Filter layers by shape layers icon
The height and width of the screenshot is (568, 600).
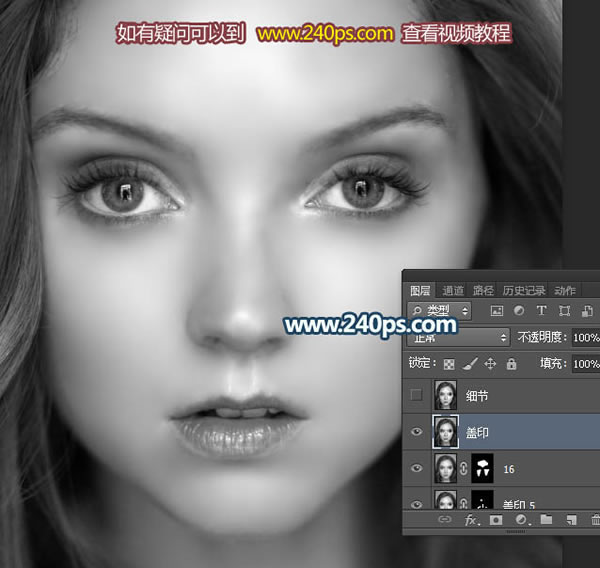[564, 310]
